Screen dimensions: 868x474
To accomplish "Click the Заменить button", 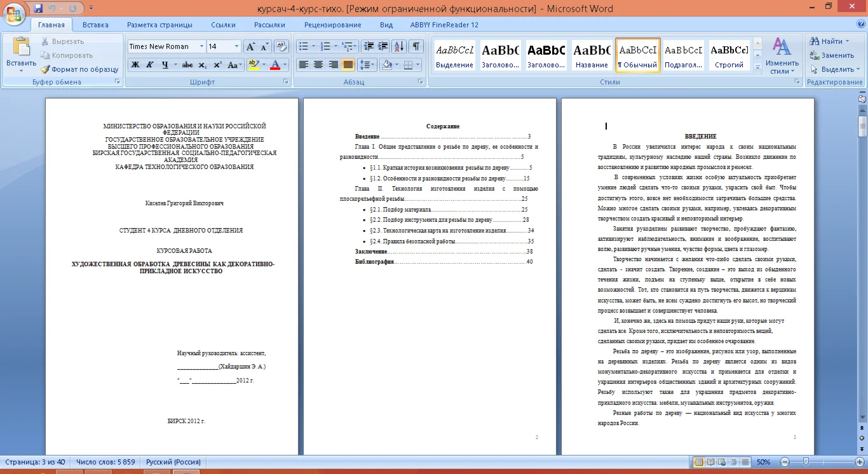I will [x=832, y=55].
